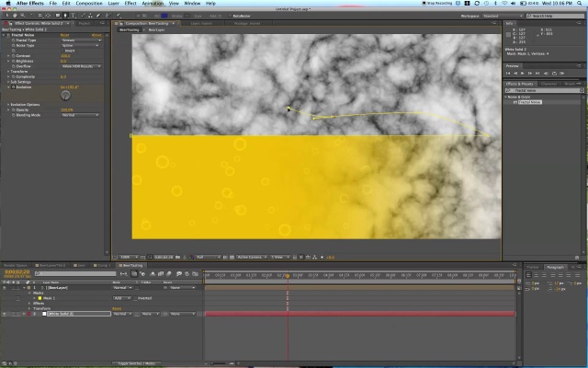Click the Evolution rotation dial
The width and height of the screenshot is (588, 368).
(66, 95)
